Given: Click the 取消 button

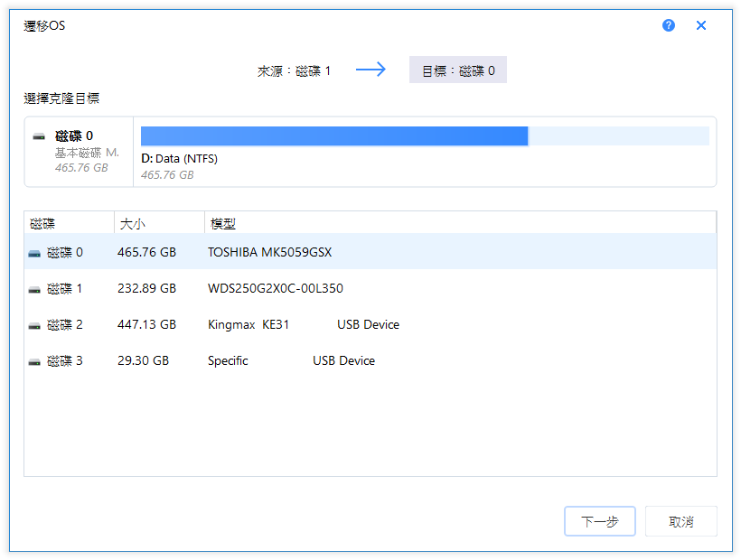Looking at the screenshot, I should coord(681,521).
